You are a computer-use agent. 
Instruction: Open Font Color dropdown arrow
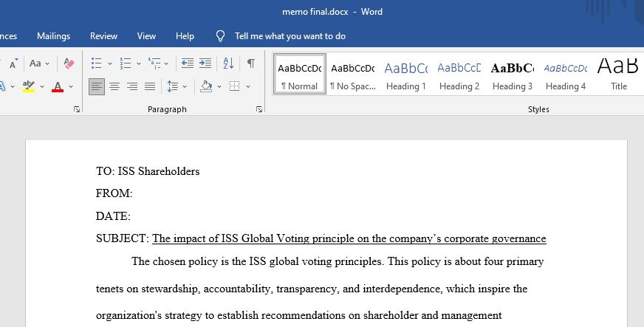[x=71, y=86]
